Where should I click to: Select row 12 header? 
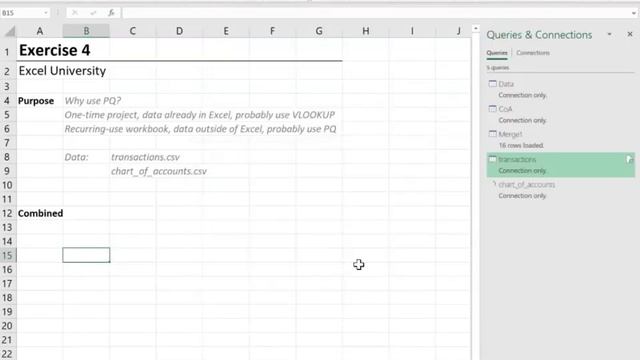click(x=7, y=213)
